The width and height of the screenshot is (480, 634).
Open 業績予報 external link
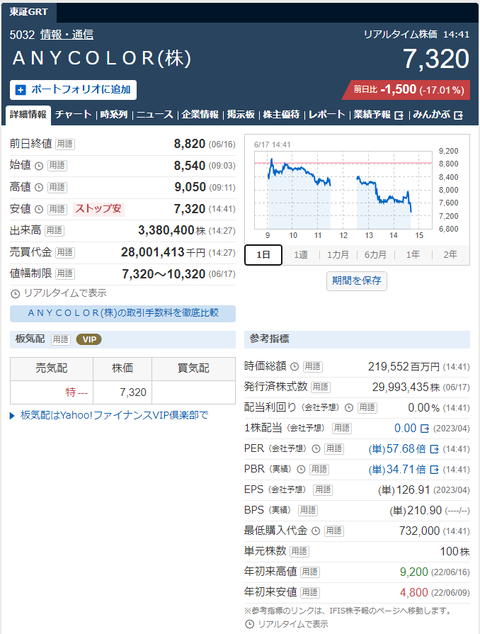pyautogui.click(x=379, y=115)
